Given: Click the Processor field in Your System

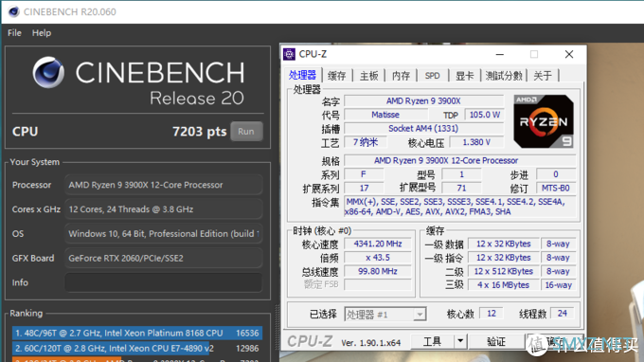Looking at the screenshot, I should click(x=163, y=185).
